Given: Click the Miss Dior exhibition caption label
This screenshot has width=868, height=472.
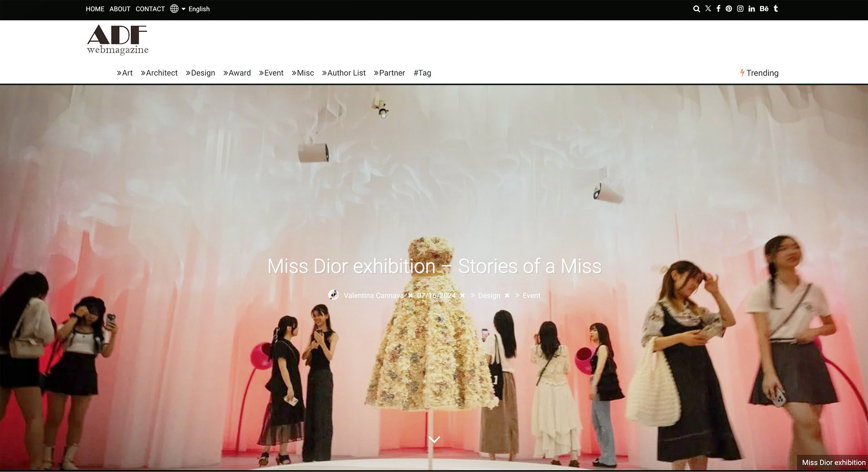Looking at the screenshot, I should coord(834,462).
